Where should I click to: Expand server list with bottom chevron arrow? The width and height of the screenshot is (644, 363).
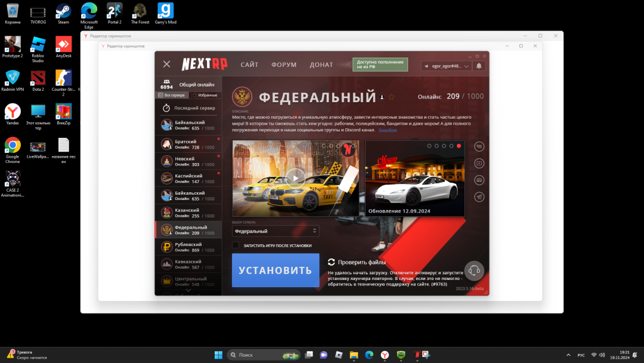click(x=189, y=291)
